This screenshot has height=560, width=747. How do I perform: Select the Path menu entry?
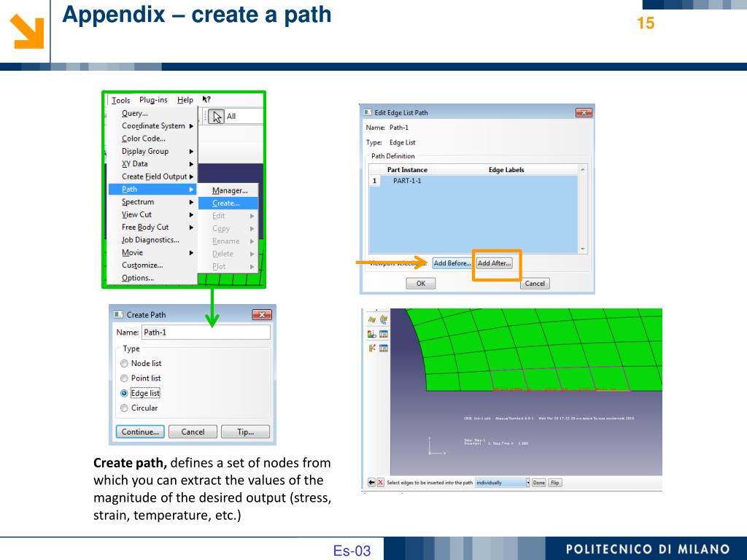pyautogui.click(x=152, y=189)
